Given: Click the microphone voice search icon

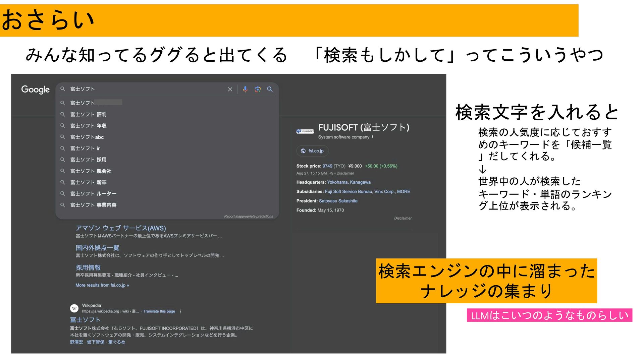Looking at the screenshot, I should coord(245,89).
